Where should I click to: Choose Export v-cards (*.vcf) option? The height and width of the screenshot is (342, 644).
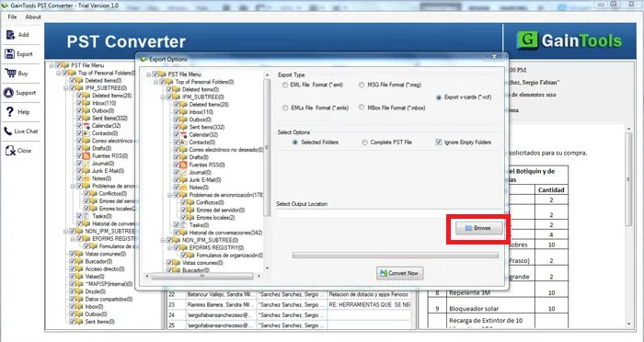(439, 97)
